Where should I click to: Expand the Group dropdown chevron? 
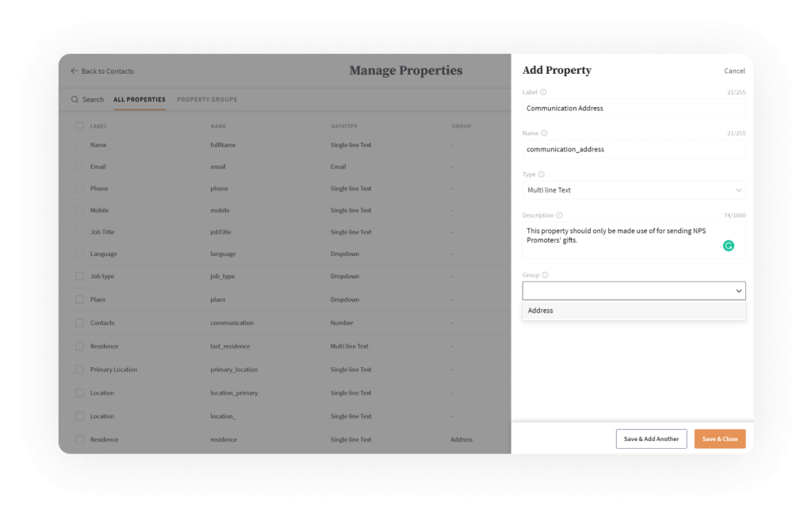[738, 291]
